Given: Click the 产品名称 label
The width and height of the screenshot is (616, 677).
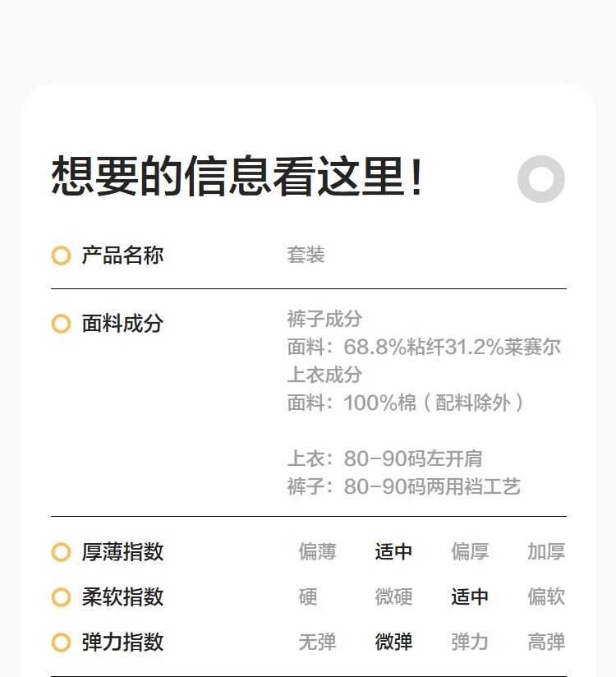Looking at the screenshot, I should (122, 256).
